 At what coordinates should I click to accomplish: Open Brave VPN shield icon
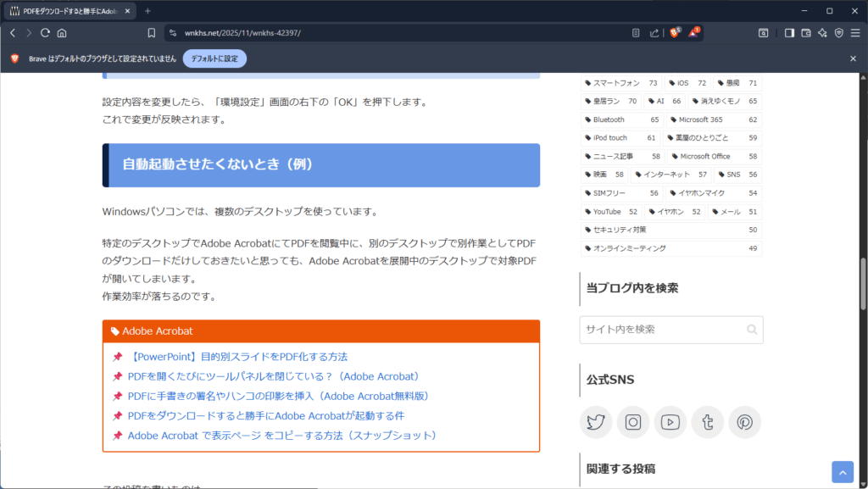837,33
